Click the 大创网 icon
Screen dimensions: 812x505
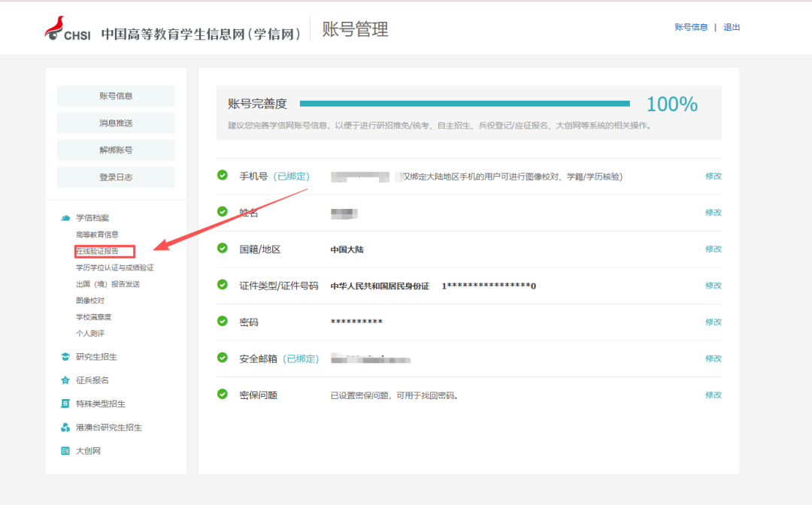tap(65, 451)
